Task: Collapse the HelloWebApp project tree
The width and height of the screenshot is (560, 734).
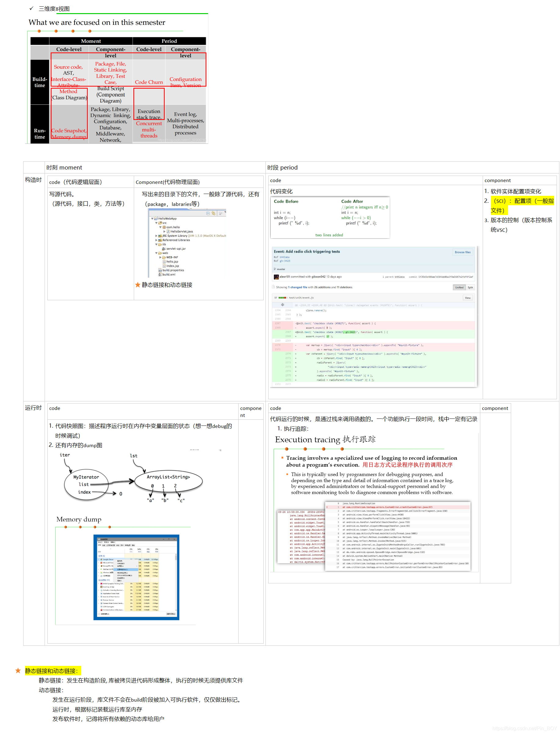Action: [x=152, y=219]
